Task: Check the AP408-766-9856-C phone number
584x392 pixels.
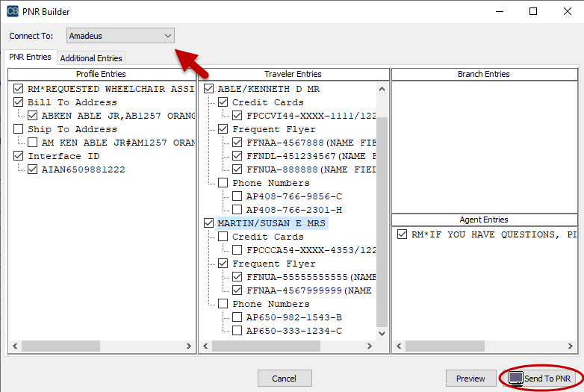Action: tap(237, 196)
